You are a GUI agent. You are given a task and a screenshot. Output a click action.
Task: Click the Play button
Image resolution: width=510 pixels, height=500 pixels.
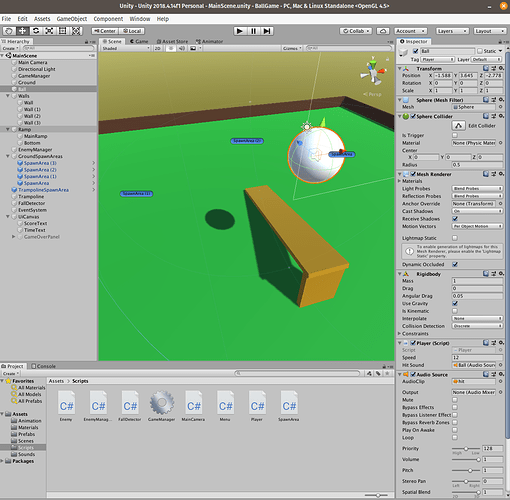point(239,31)
